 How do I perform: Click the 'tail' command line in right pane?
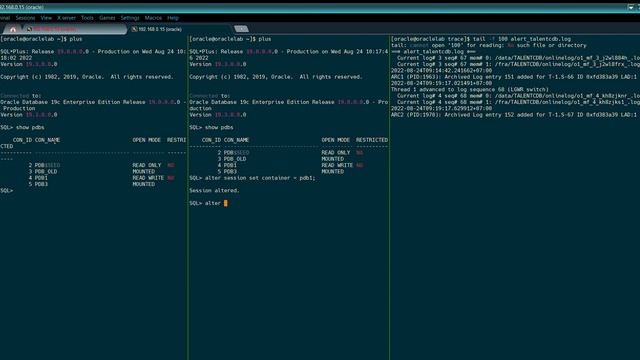[481, 39]
